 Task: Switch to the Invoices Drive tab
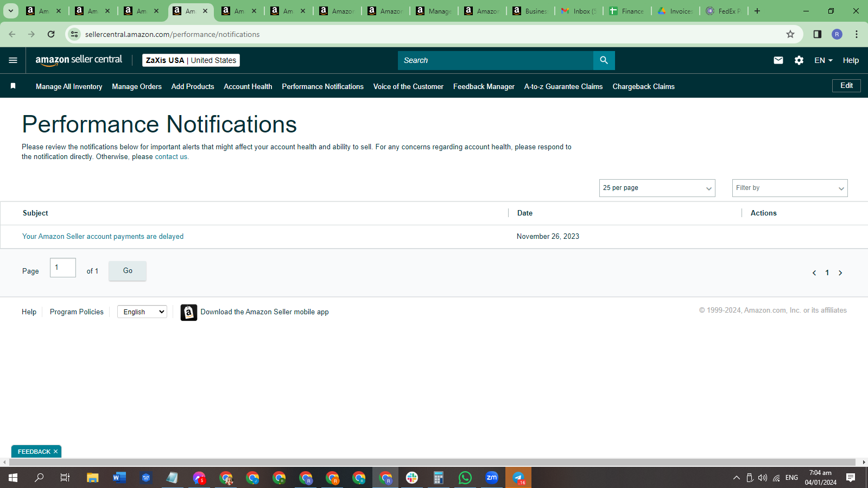coord(675,11)
